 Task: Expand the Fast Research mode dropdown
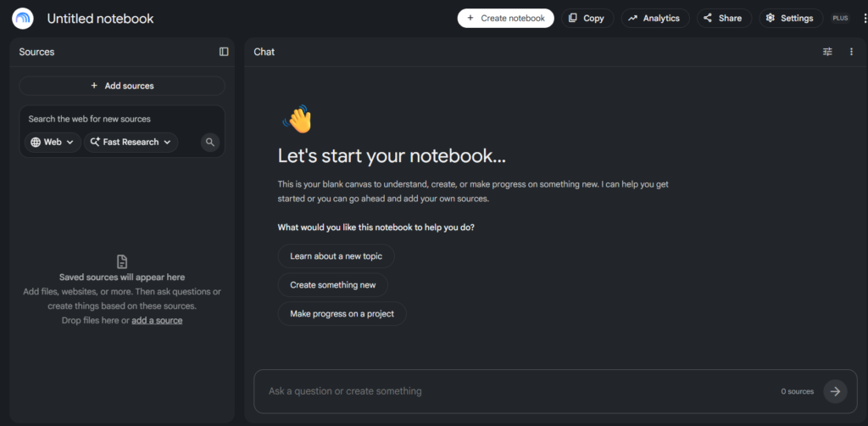click(131, 143)
